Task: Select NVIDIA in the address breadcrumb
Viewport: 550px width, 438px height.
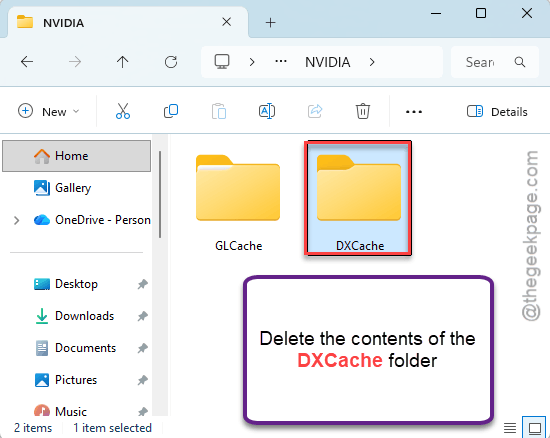Action: pos(328,62)
